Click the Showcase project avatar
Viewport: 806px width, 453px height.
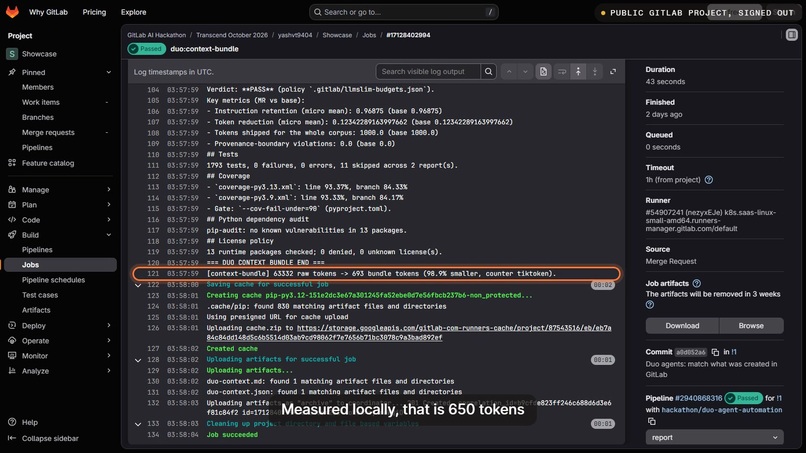pos(12,54)
